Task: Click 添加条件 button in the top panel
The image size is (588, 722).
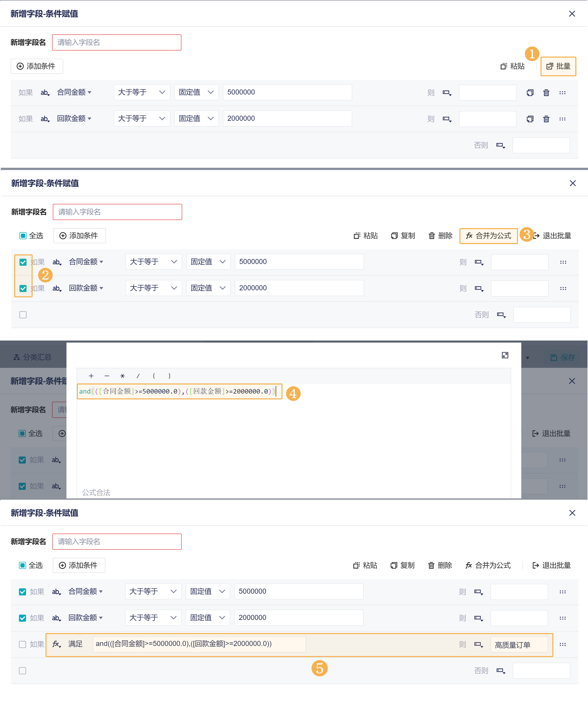Action: [37, 66]
